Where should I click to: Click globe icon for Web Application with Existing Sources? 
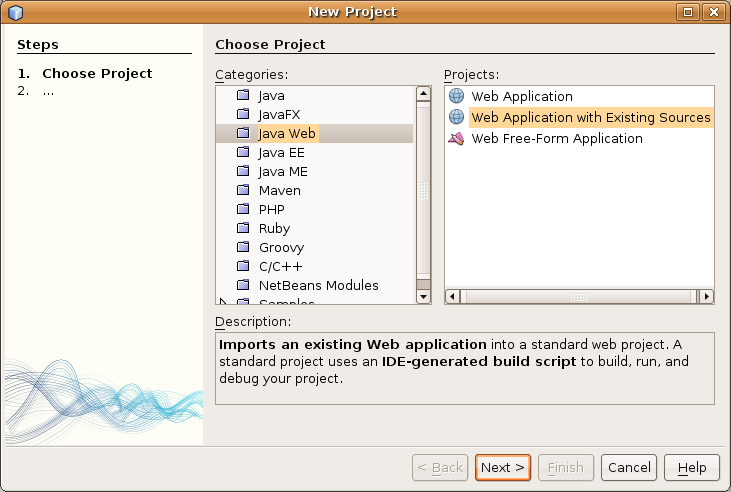tap(456, 117)
